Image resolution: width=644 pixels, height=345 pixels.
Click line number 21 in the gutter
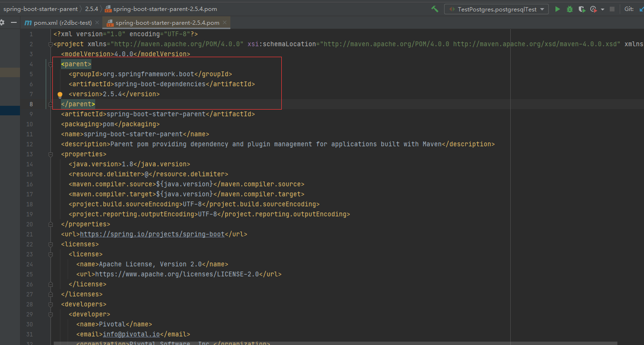[30, 234]
